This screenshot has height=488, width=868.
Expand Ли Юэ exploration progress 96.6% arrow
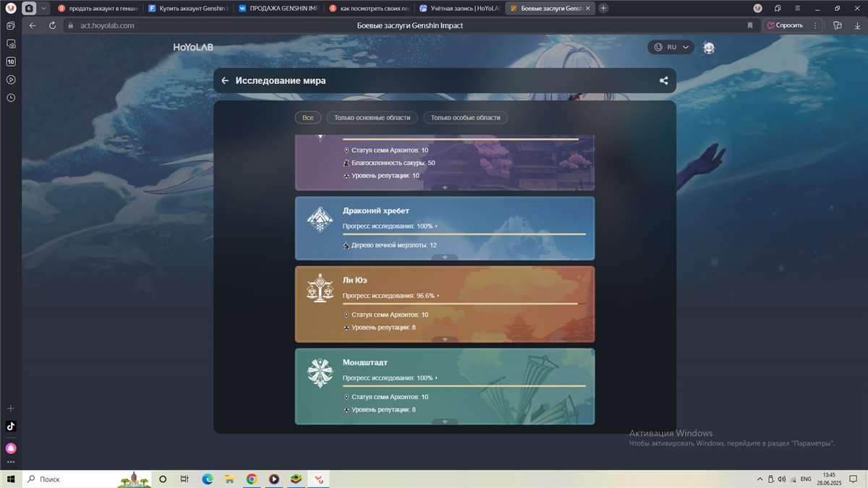[438, 296]
